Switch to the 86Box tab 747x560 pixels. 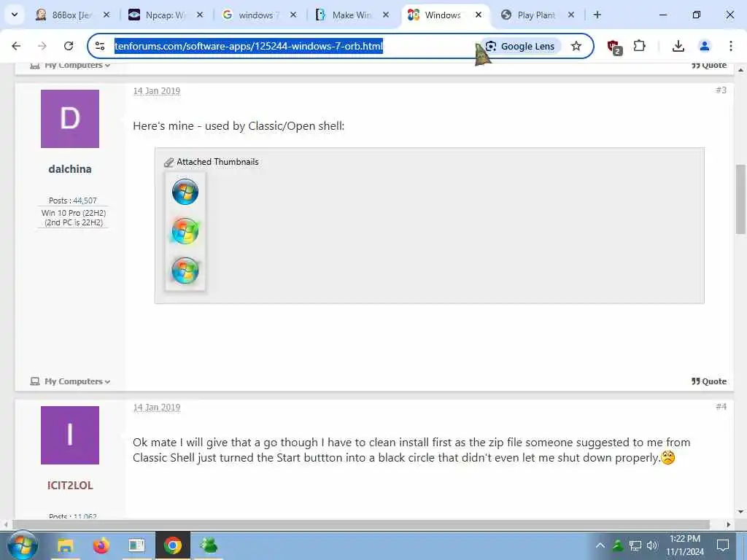[71, 15]
